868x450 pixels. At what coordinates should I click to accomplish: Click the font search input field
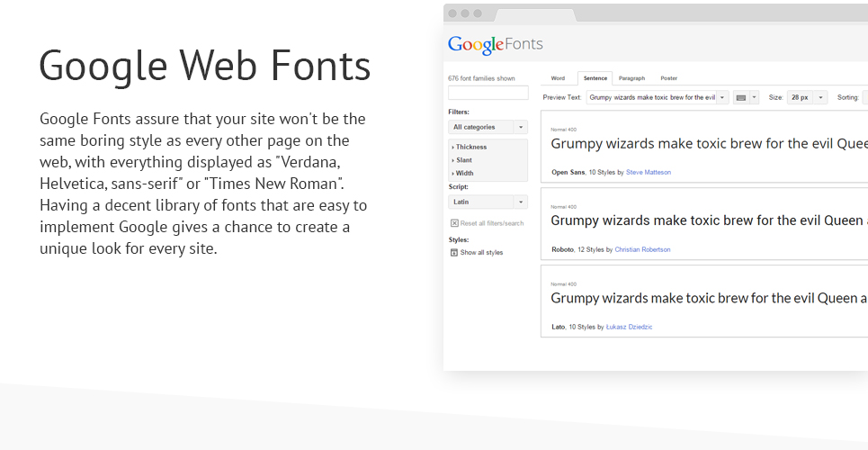tap(488, 93)
